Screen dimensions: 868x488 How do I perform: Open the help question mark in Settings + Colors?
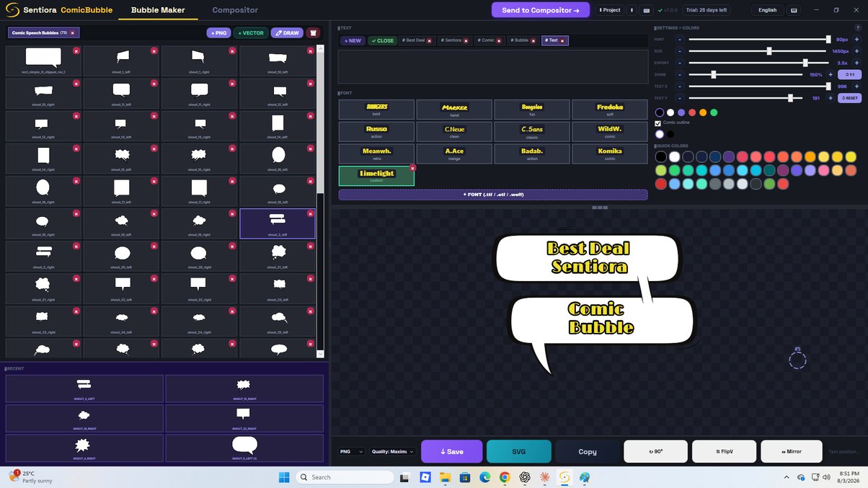(x=858, y=27)
